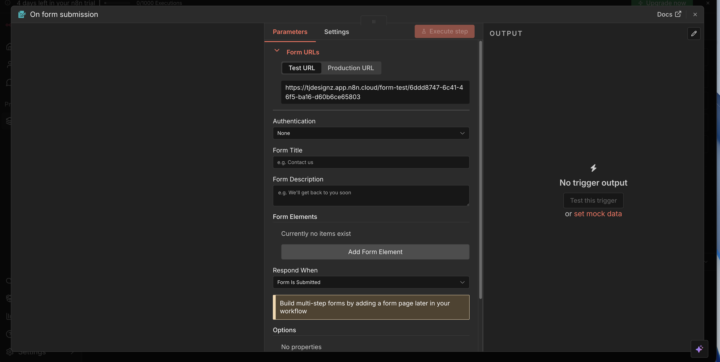Click the set mock data link
This screenshot has width=720, height=362.
click(x=598, y=214)
